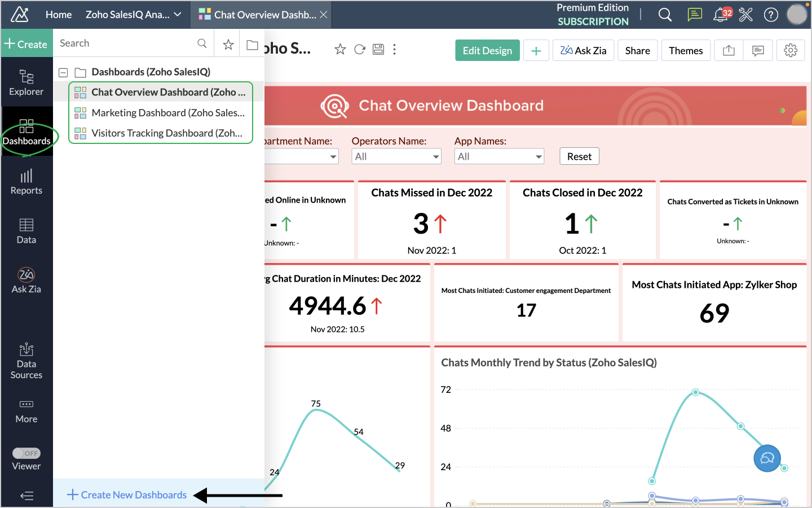Click the Edit Design button
812x508 pixels.
click(x=487, y=50)
